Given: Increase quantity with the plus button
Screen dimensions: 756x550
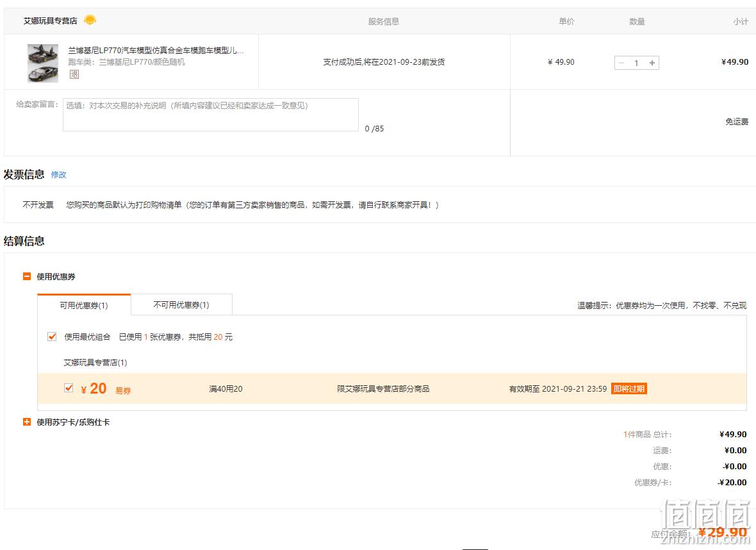Looking at the screenshot, I should click(x=652, y=63).
